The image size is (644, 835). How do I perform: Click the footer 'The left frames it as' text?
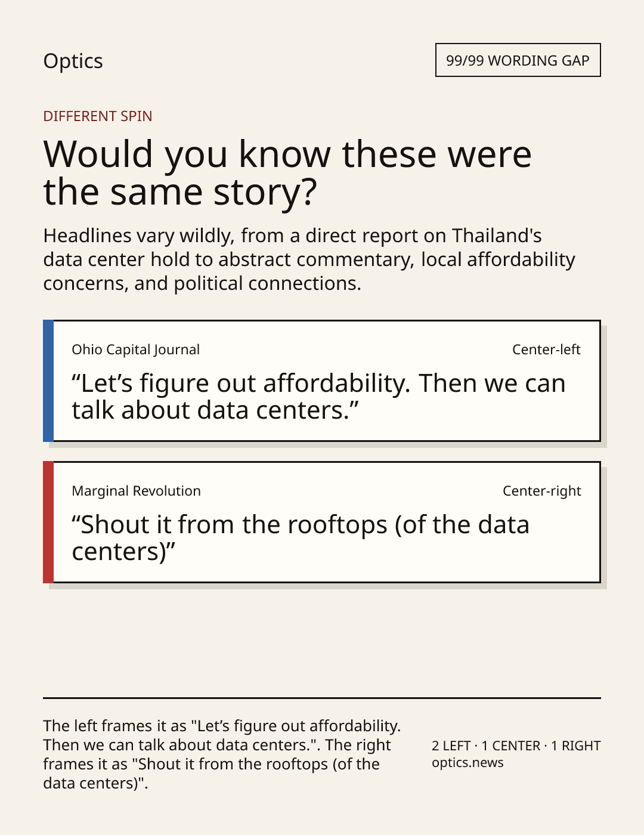point(222,754)
